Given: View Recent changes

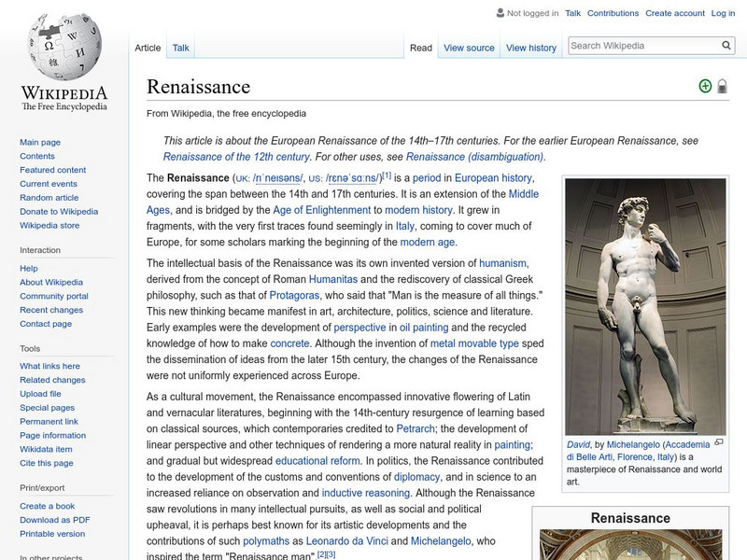Looking at the screenshot, I should pos(51,310).
